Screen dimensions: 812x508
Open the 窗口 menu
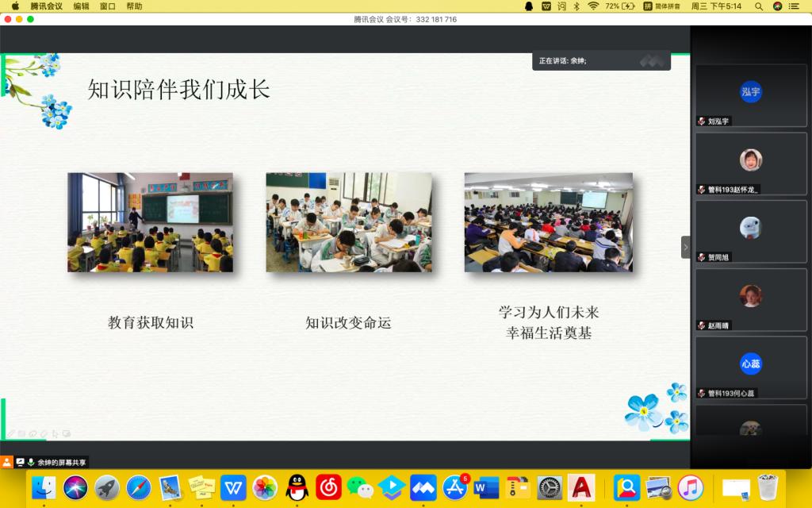(x=108, y=6)
